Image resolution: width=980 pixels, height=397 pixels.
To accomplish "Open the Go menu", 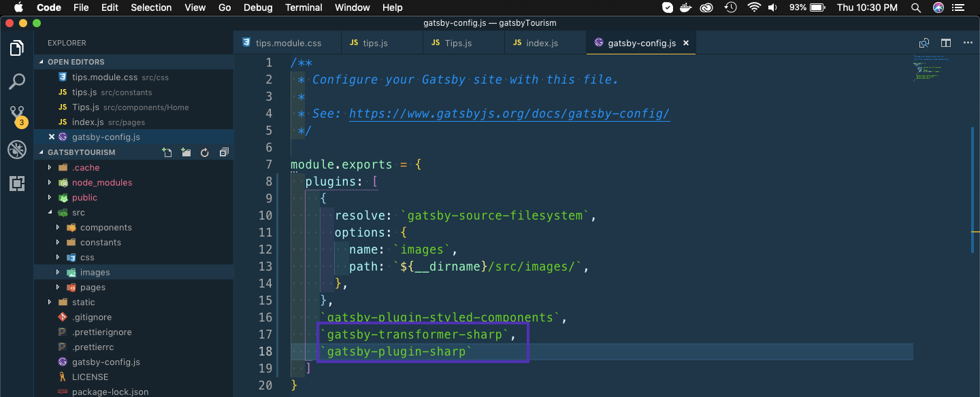I will (225, 7).
